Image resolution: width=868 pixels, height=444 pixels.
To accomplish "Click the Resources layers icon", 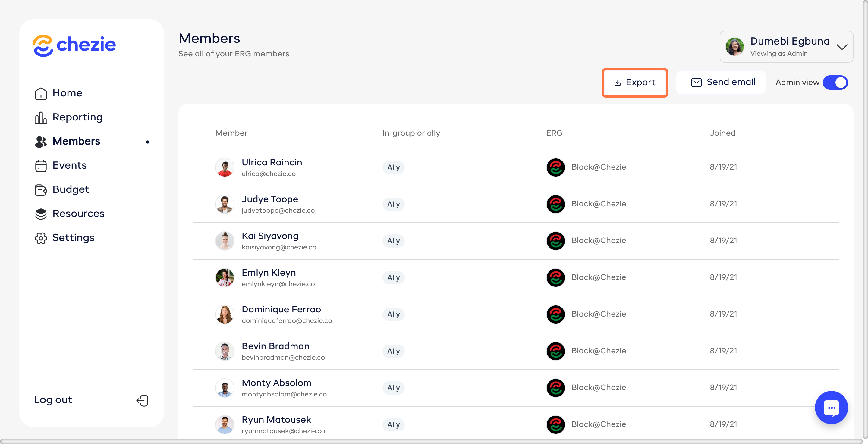I will click(40, 214).
